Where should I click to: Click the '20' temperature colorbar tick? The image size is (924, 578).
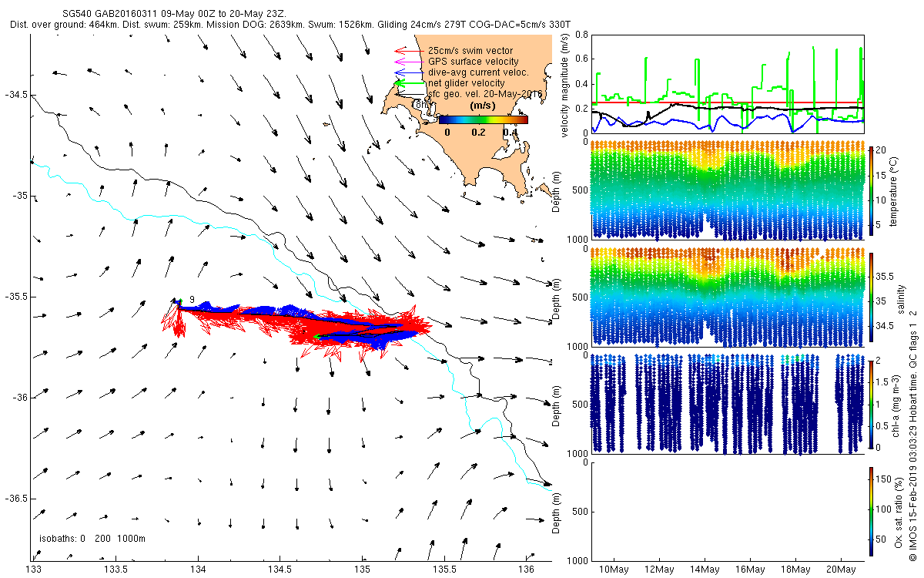coord(882,150)
